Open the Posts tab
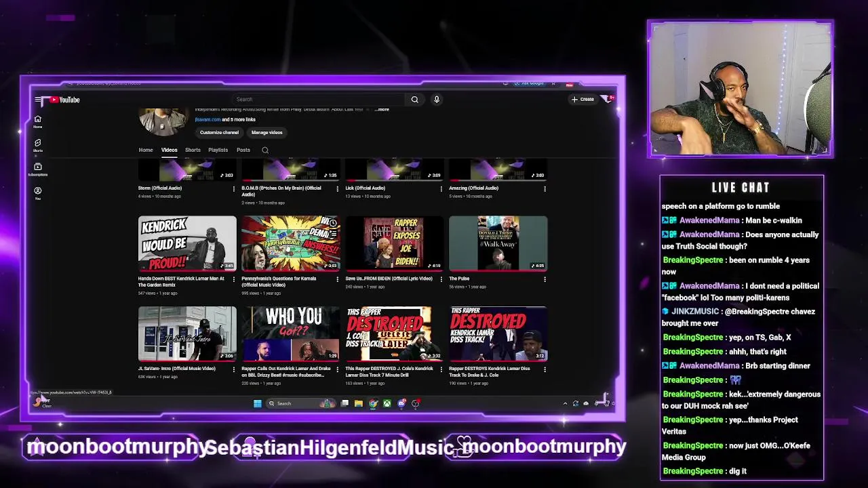 [243, 150]
